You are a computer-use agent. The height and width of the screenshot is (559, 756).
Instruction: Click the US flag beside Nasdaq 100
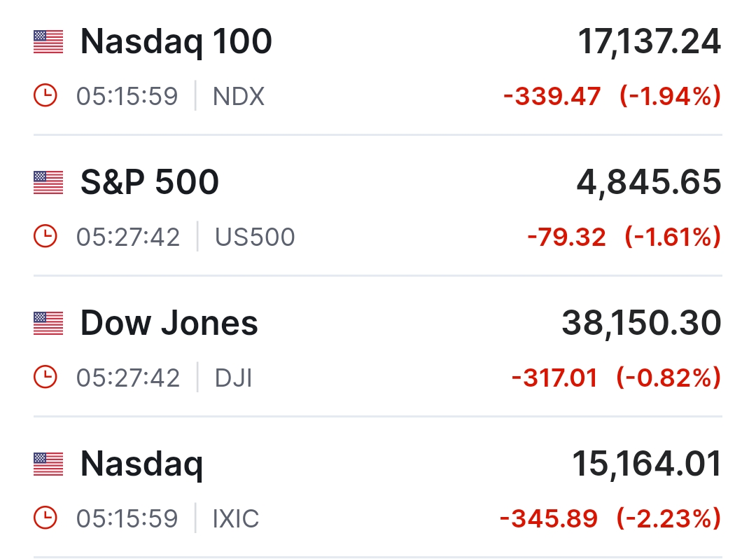coord(48,42)
